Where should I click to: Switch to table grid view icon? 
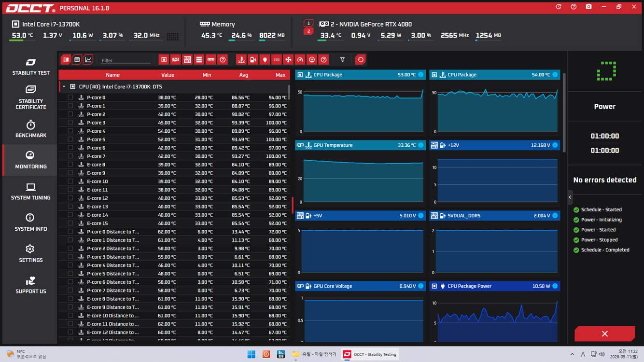click(x=77, y=60)
